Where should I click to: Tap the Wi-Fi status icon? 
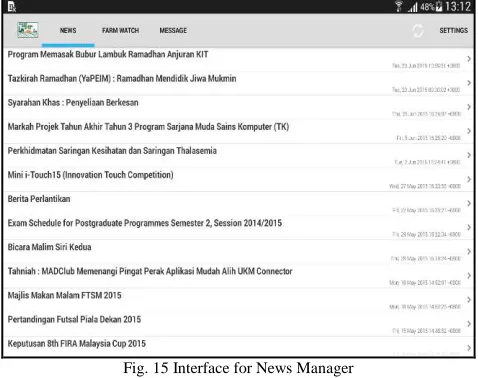[399, 6]
